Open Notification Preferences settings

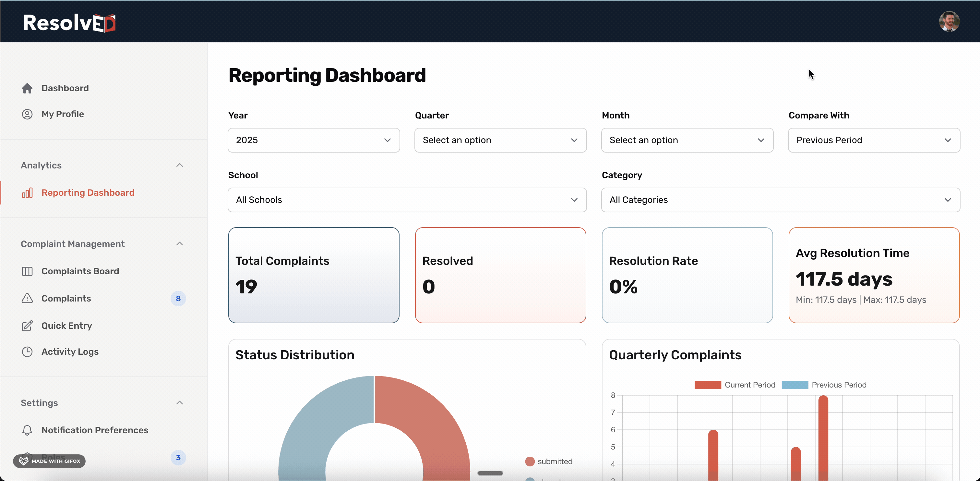coord(95,430)
